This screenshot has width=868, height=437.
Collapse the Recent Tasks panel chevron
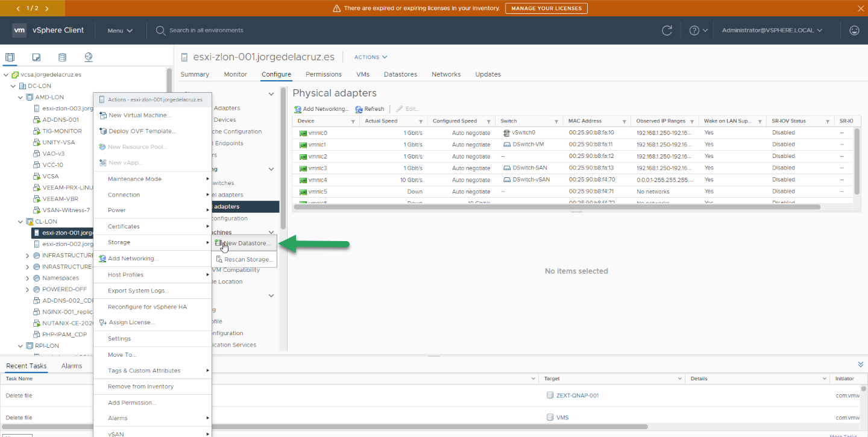860,365
